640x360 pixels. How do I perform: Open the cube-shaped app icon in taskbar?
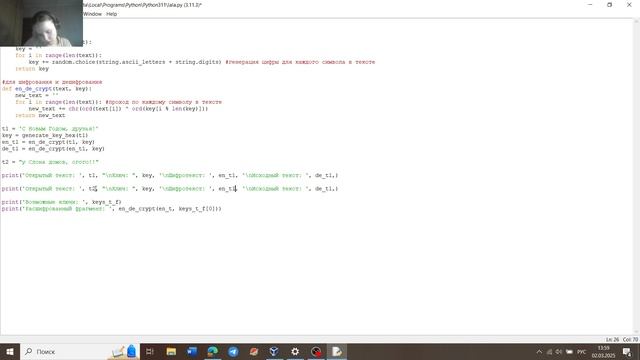click(x=274, y=351)
